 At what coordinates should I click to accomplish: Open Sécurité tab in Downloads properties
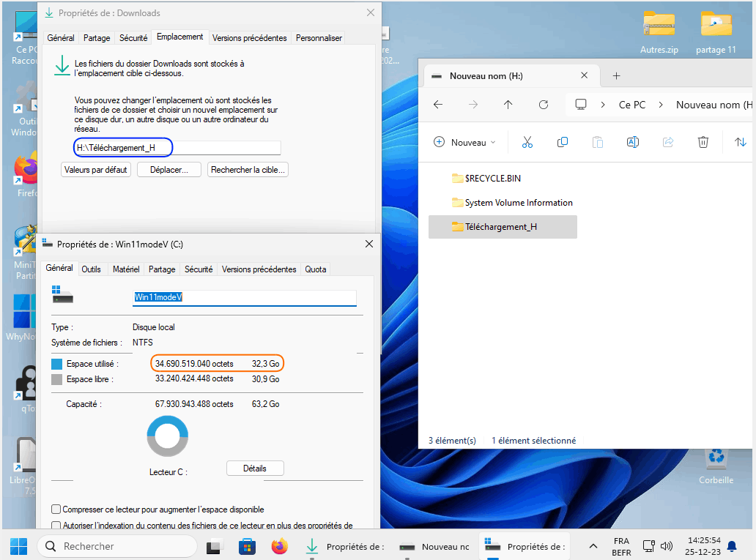click(x=133, y=38)
